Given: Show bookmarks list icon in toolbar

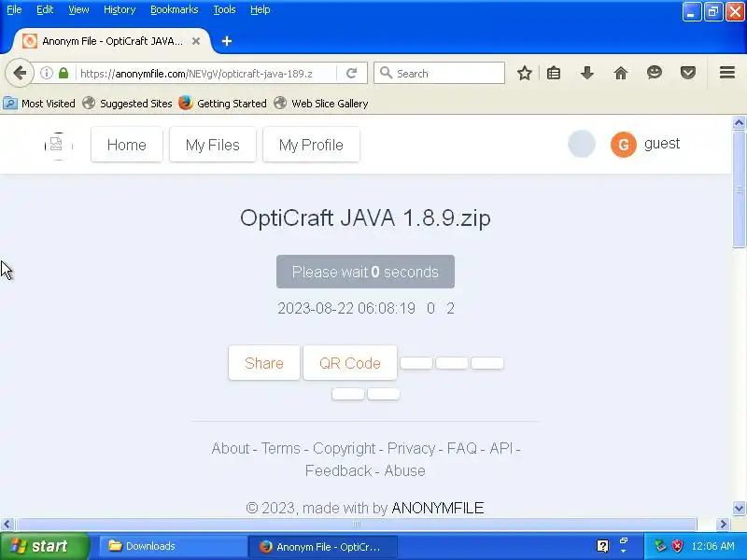Looking at the screenshot, I should tap(554, 74).
